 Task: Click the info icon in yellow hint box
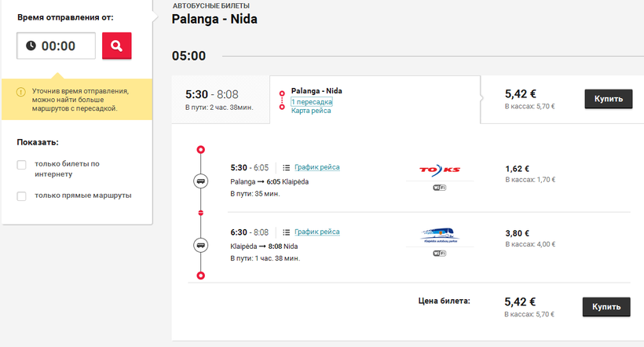[21, 92]
